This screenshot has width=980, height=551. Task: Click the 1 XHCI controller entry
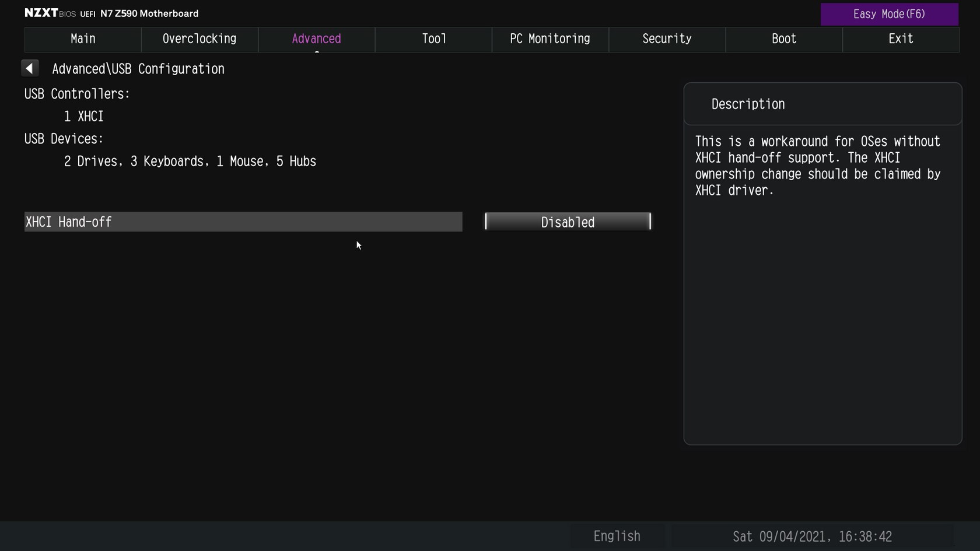point(83,117)
